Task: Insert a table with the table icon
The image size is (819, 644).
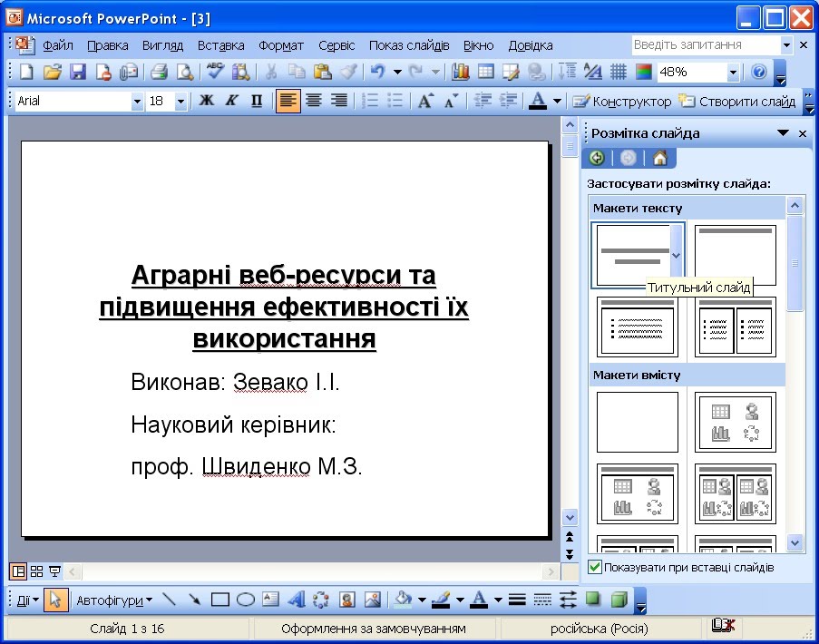Action: coord(486,72)
